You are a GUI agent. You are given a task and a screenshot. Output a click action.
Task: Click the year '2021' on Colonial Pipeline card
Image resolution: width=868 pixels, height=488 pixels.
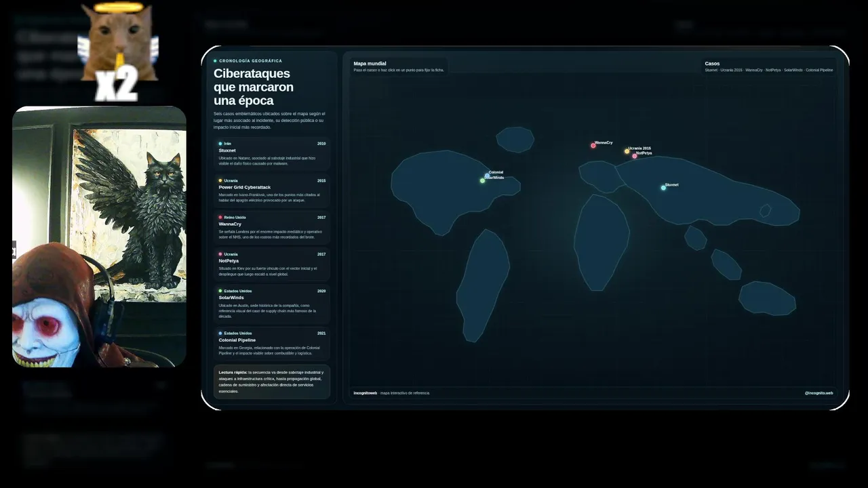point(321,333)
